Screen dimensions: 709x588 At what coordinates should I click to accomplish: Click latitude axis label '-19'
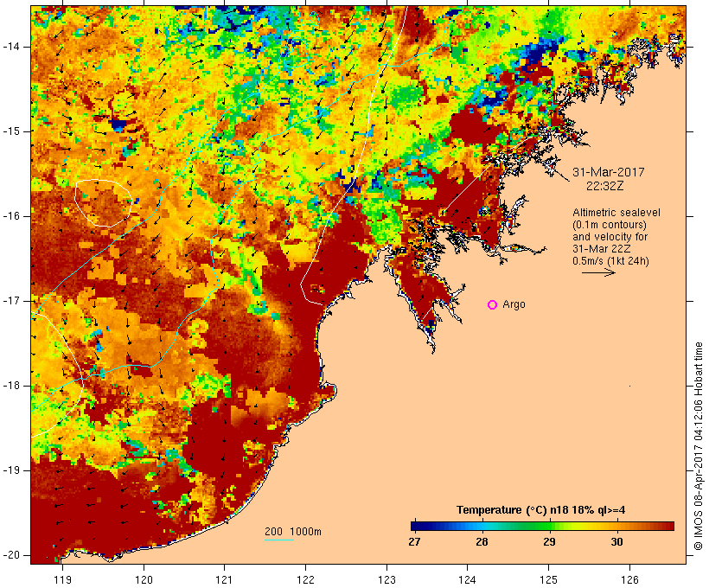click(11, 470)
